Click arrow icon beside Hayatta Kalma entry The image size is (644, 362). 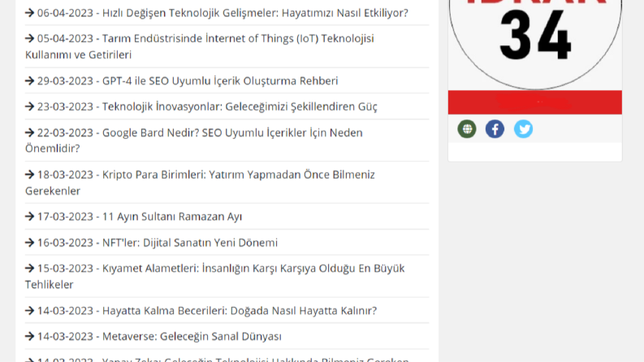click(29, 310)
